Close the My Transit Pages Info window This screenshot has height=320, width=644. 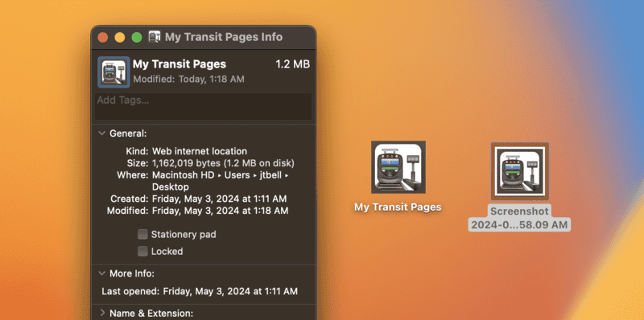103,38
